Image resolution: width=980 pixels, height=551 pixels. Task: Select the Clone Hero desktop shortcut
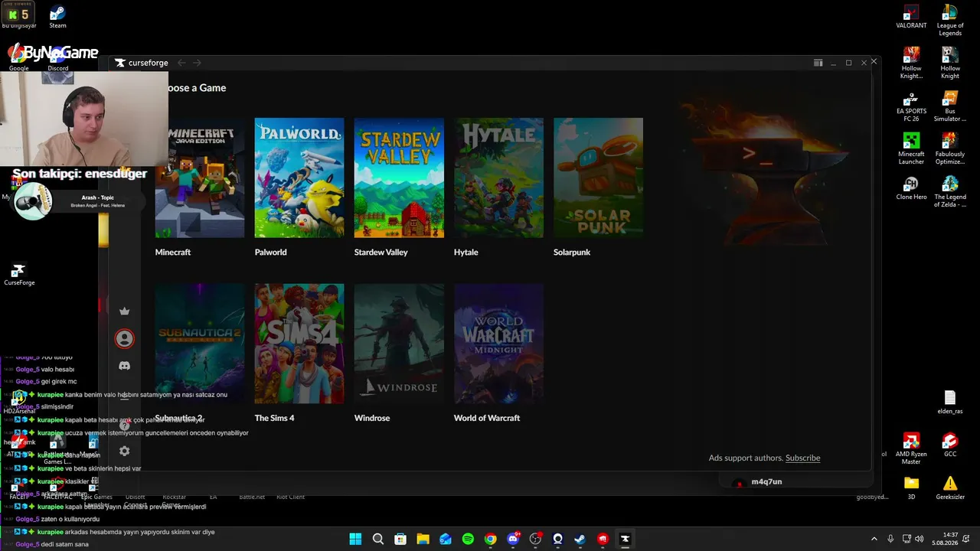pyautogui.click(x=911, y=188)
